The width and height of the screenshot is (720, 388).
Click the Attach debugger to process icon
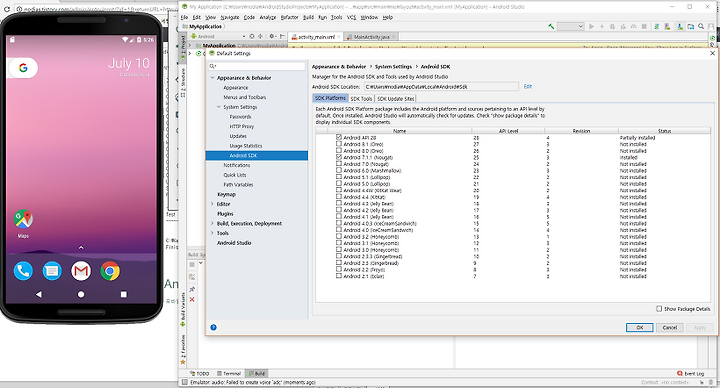tap(623, 27)
